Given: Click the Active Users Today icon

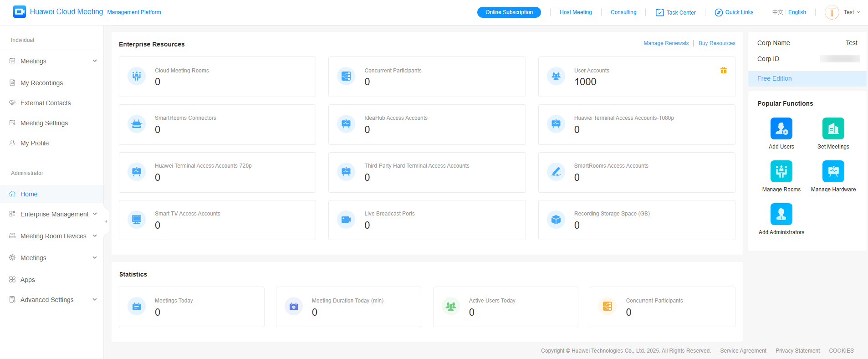Looking at the screenshot, I should [451, 307].
